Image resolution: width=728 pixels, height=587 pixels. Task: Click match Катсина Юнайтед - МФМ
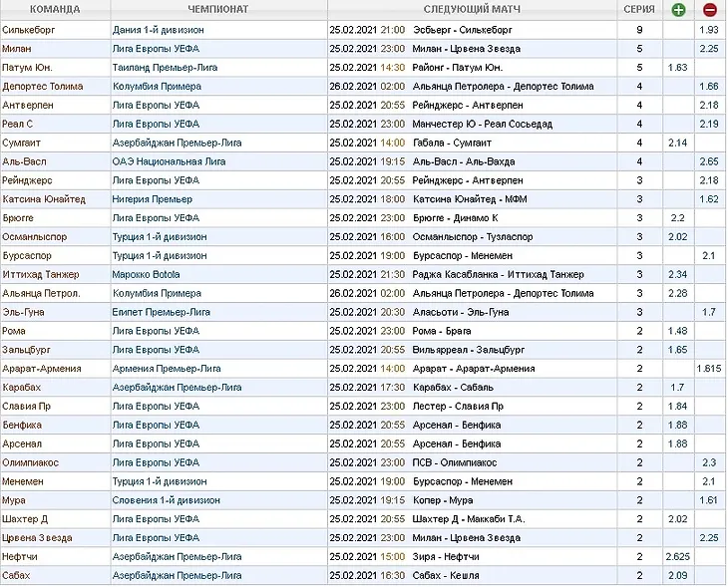(x=470, y=199)
